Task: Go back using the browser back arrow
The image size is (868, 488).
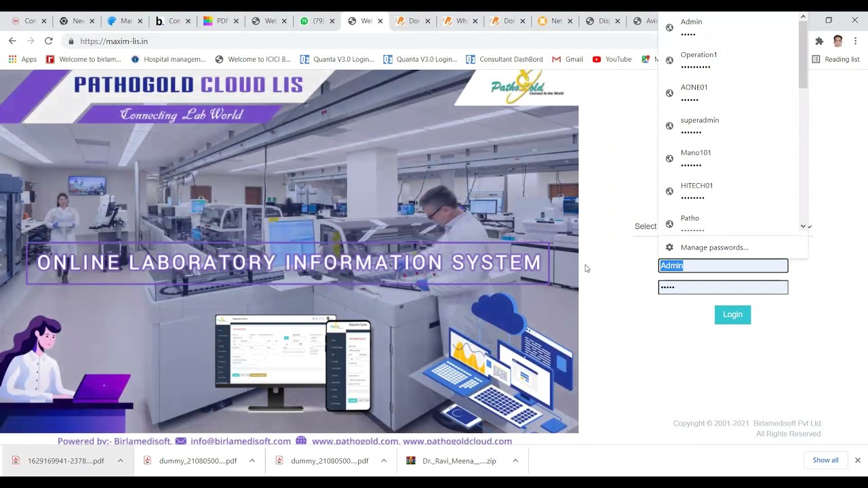Action: pos(12,41)
